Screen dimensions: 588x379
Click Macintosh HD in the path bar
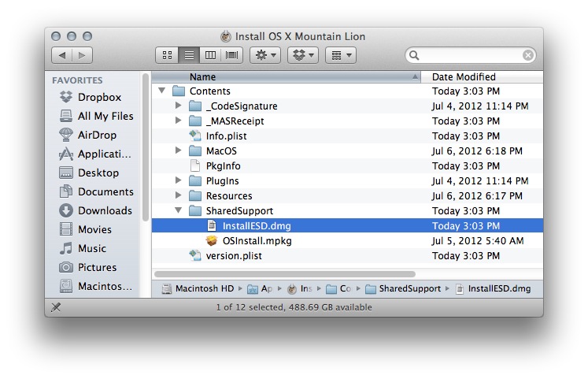click(198, 288)
